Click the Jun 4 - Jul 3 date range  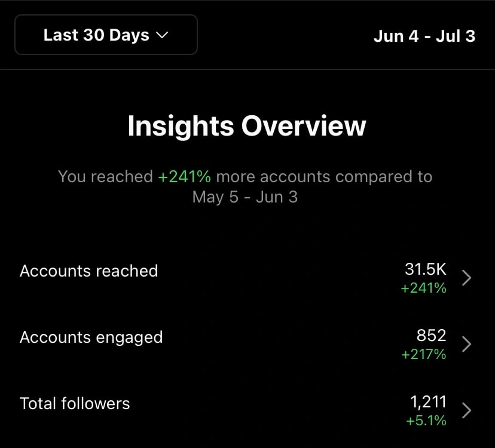click(424, 36)
